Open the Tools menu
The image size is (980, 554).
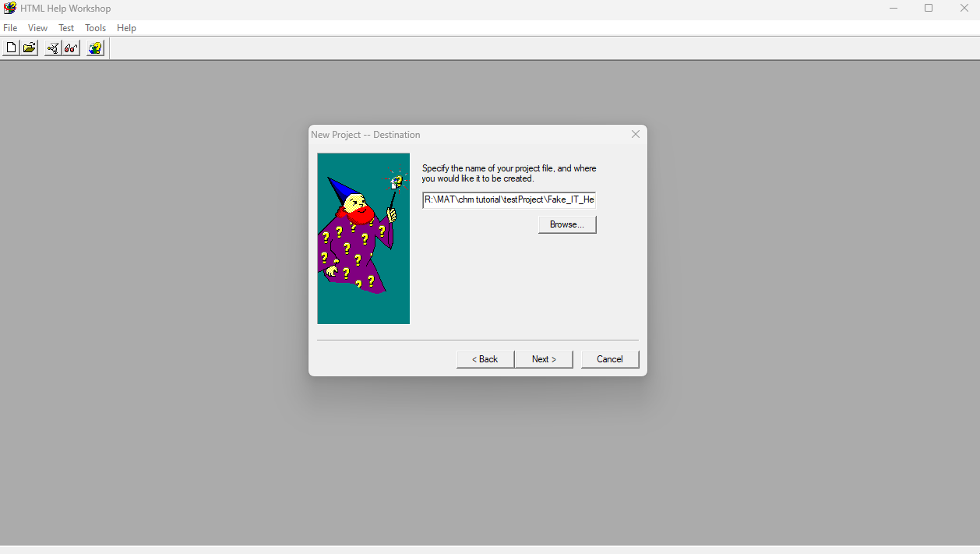pyautogui.click(x=96, y=28)
